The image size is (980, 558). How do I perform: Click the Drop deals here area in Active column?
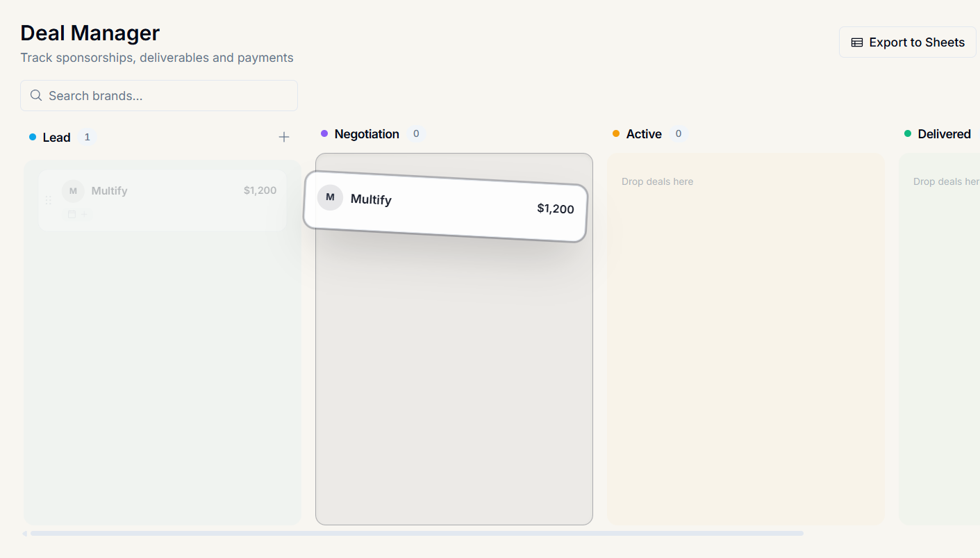(657, 181)
